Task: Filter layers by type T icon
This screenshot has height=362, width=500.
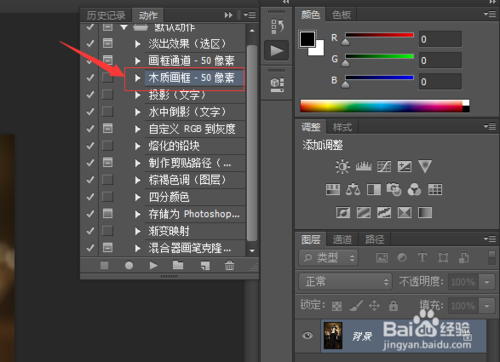Action: [422, 257]
